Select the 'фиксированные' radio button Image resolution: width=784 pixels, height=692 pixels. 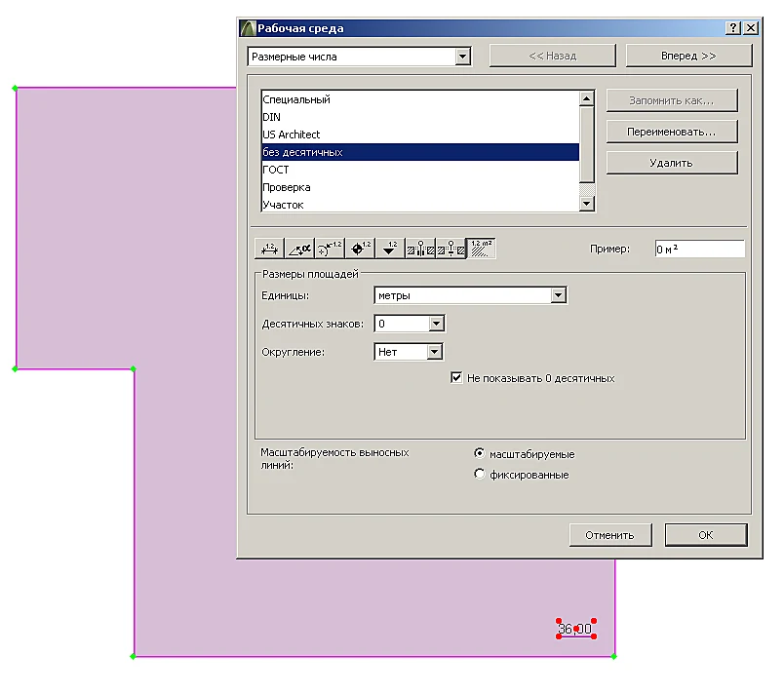(479, 474)
